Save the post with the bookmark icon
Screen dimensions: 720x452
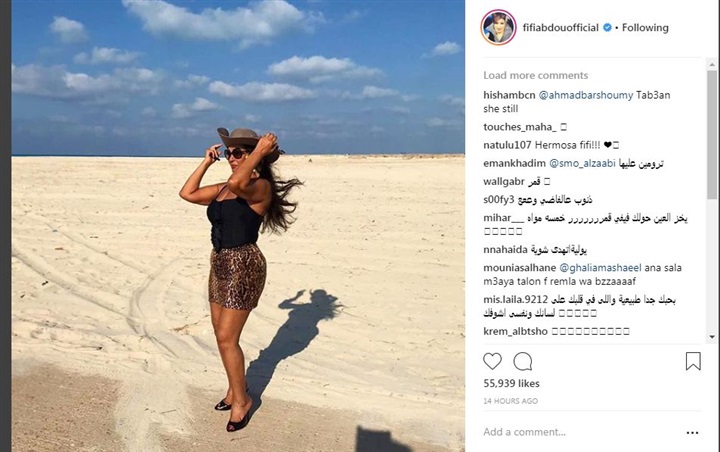point(693,361)
